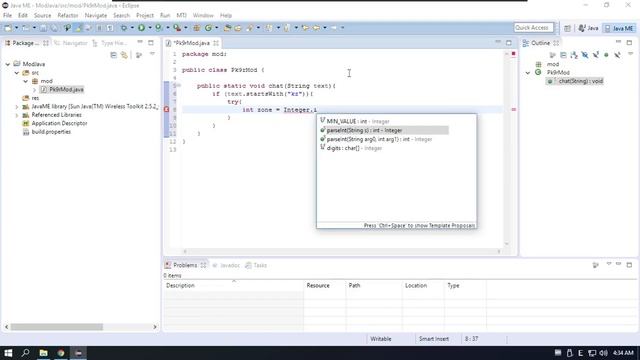Image resolution: width=640 pixels, height=360 pixels.
Task: Open the Run button dropdown arrow
Action: pyautogui.click(x=149, y=28)
